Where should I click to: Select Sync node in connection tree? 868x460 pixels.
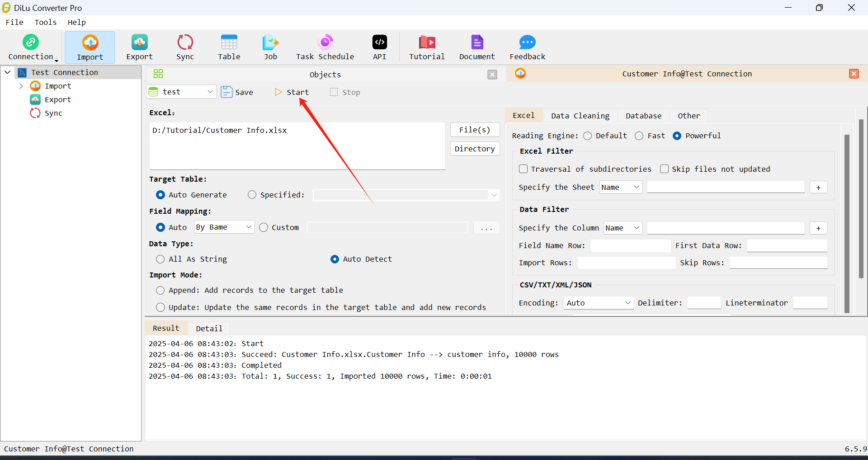(53, 113)
